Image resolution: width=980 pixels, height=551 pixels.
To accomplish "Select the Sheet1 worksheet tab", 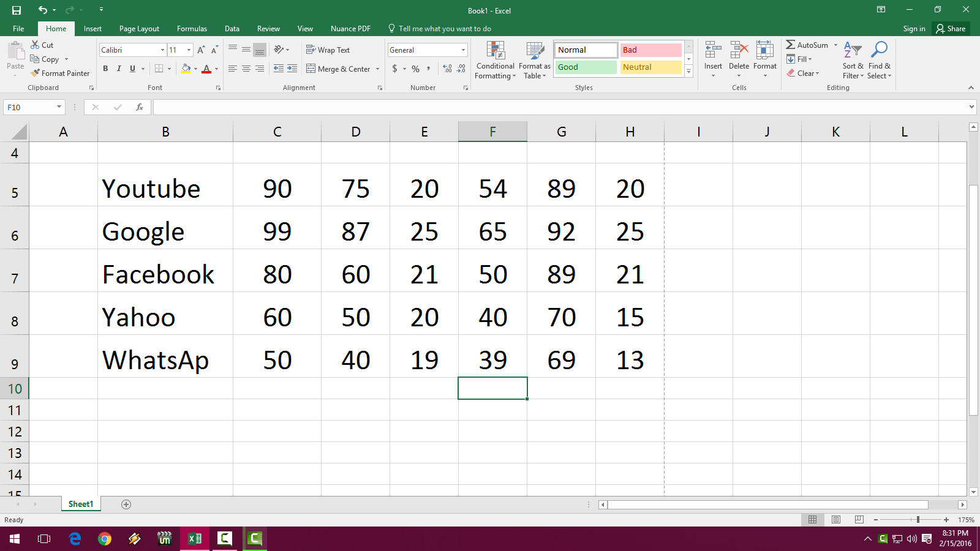I will 81,504.
